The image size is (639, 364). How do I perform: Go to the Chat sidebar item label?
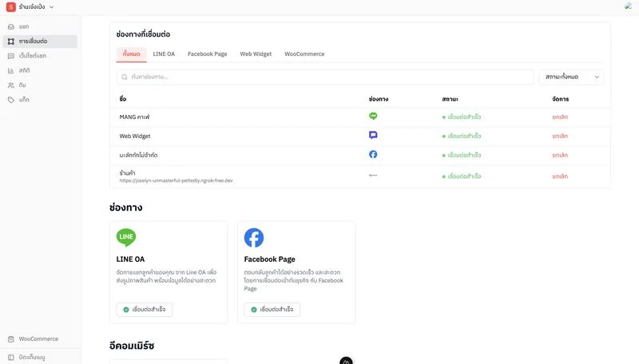(x=24, y=27)
